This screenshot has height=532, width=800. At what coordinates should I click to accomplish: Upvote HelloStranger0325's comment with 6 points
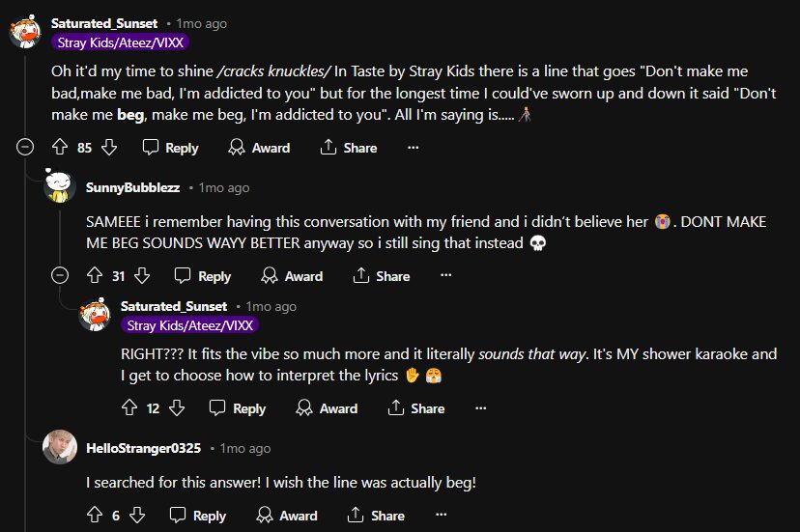point(94,516)
